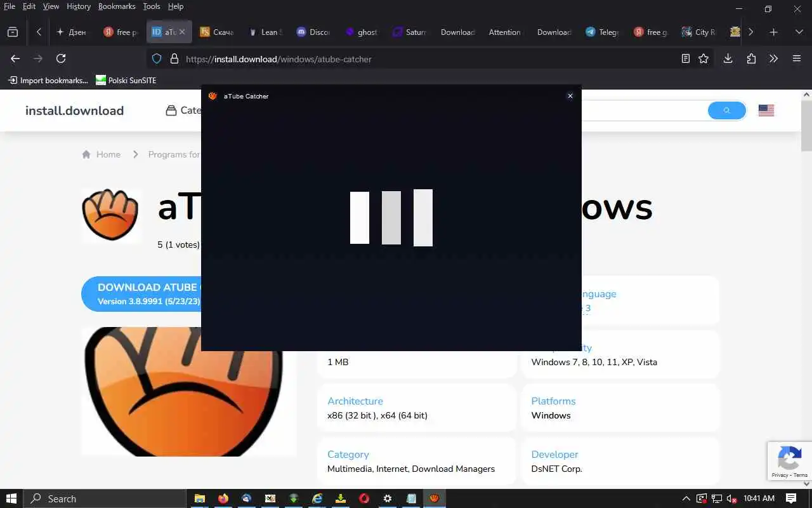Open the Windows Start menu
This screenshot has width=812, height=508.
11,498
